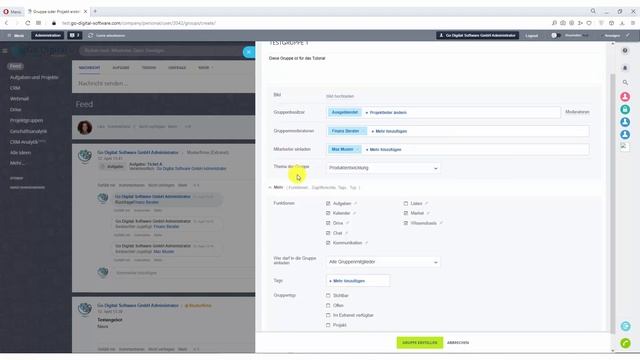Enable the Offen group type checkbox
640x360 pixels.
tap(328, 305)
